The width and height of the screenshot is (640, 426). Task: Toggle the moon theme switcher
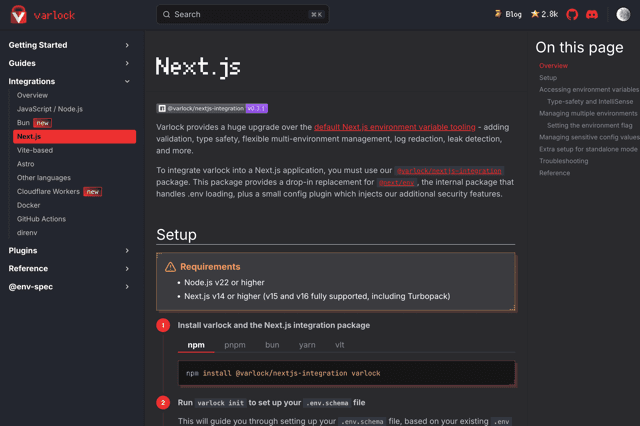623,15
